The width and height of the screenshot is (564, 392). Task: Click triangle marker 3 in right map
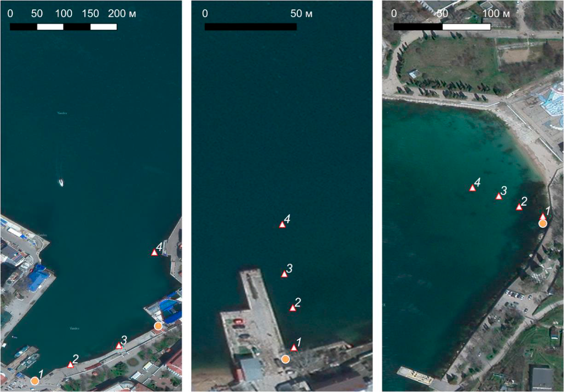(499, 196)
